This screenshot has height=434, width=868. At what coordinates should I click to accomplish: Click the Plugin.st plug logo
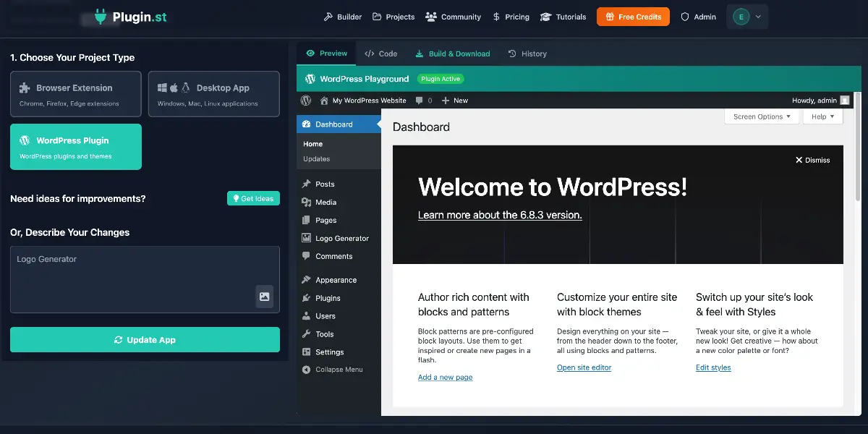101,17
